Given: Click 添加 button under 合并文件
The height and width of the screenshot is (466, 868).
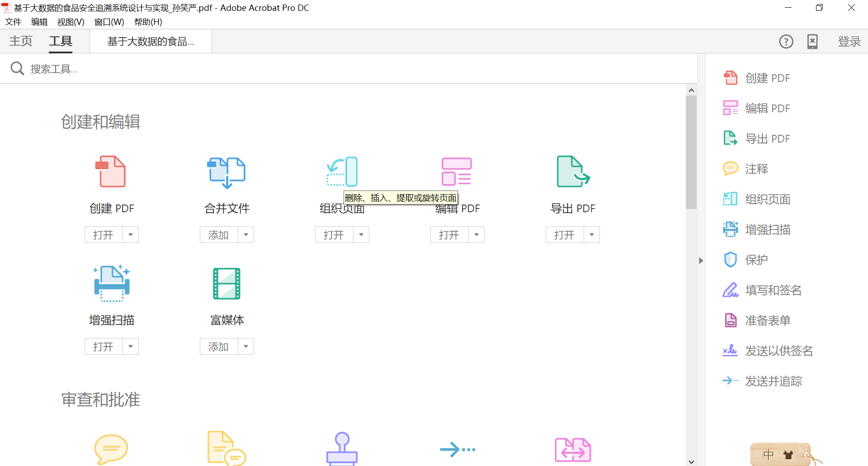Looking at the screenshot, I should [x=219, y=235].
